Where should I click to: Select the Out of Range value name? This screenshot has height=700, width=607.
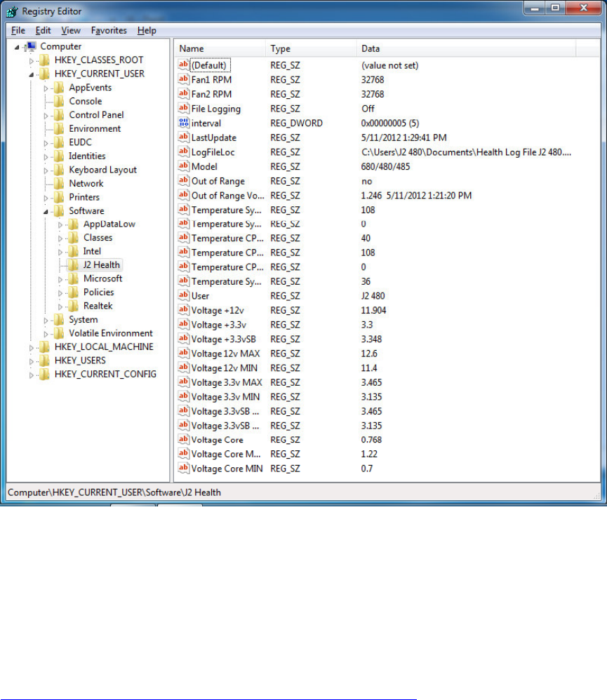[218, 181]
